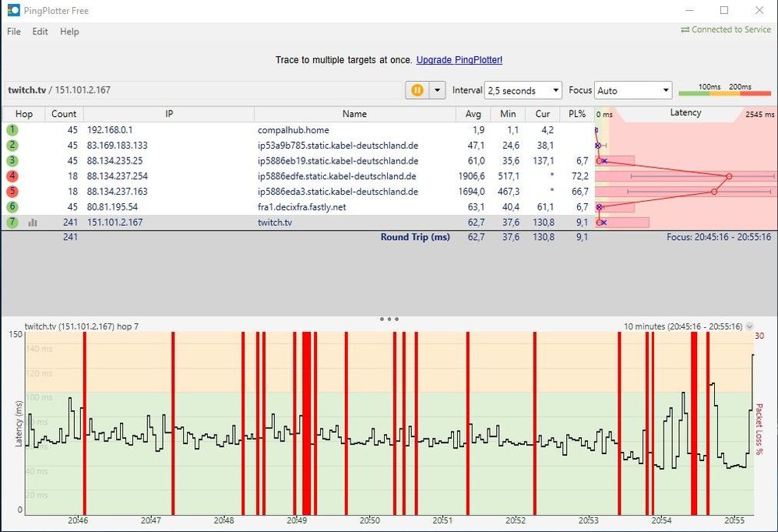Open the dropdown arrow beside the pause button
This screenshot has width=778, height=532.
tap(437, 90)
